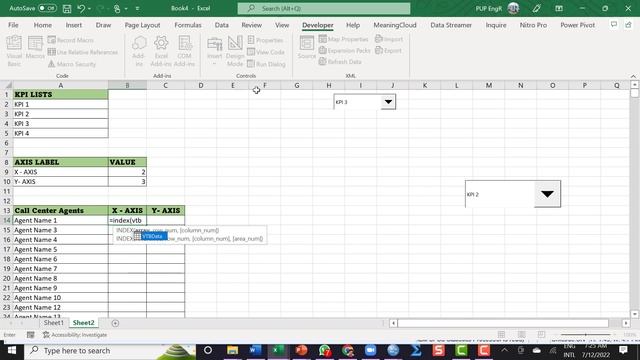The width and height of the screenshot is (640, 360).
Task: Click the XML Import button
Action: tap(389, 39)
